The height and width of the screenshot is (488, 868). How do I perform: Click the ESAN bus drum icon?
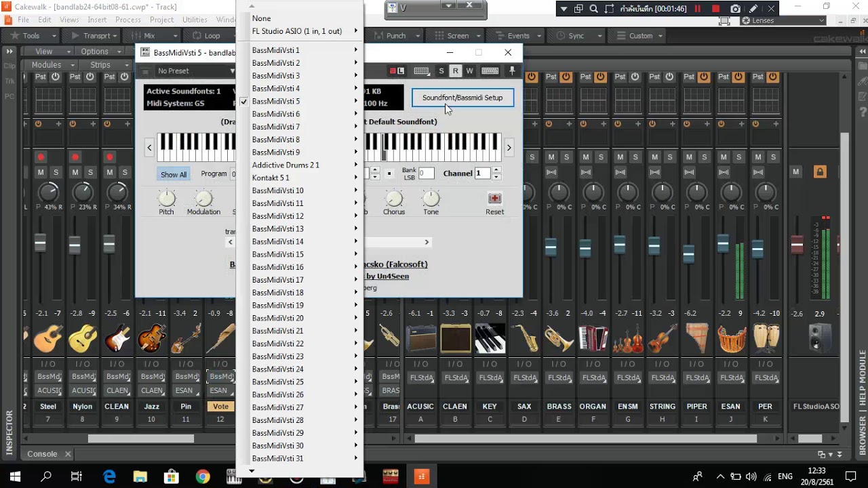click(732, 339)
